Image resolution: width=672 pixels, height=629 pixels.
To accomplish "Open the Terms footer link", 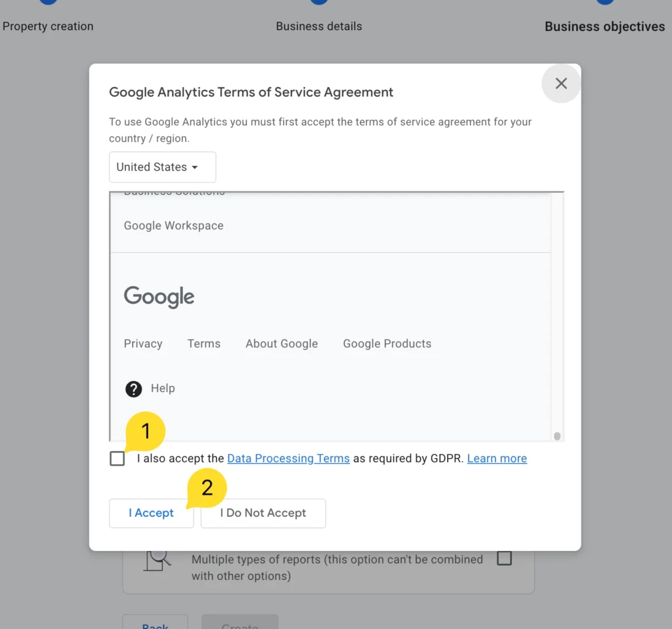I will (204, 344).
